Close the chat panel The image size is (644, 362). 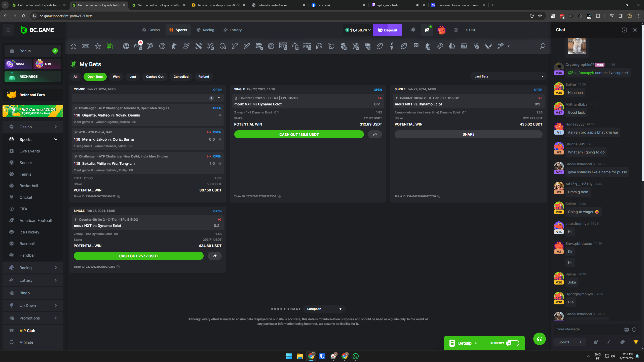pos(635,30)
